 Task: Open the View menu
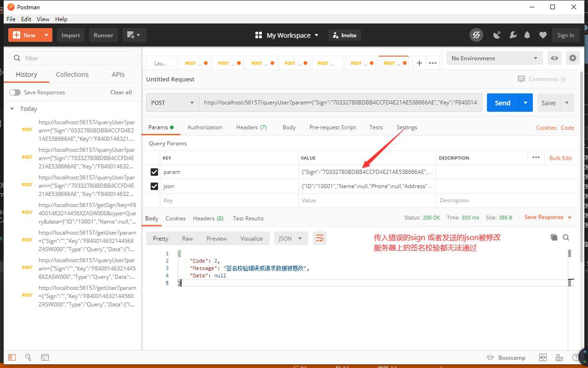[x=43, y=19]
